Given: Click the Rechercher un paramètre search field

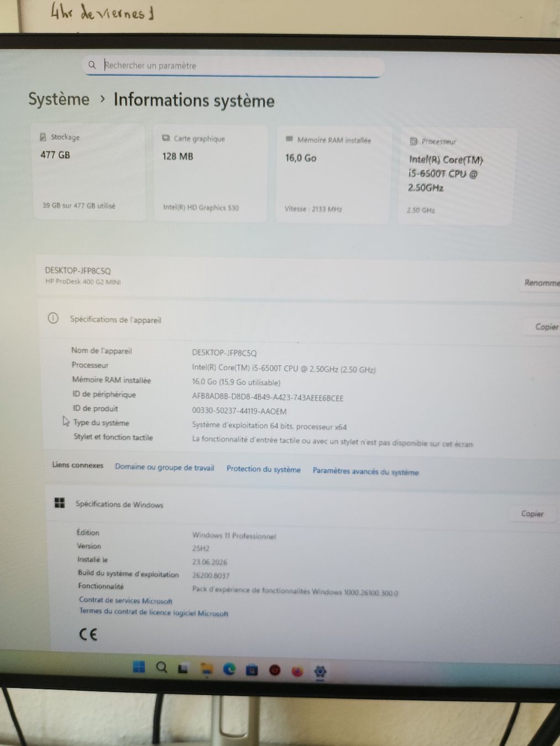Looking at the screenshot, I should (233, 66).
